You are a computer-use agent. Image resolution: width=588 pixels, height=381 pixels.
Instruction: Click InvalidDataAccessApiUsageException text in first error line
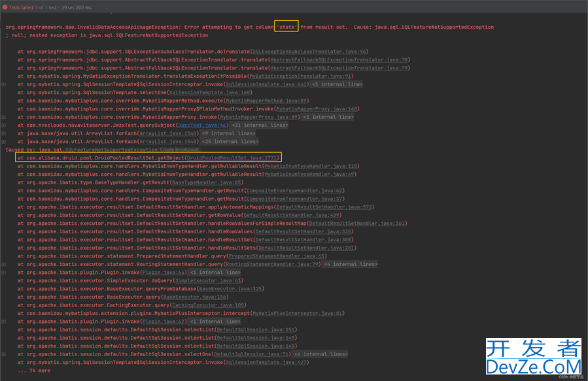coord(128,27)
